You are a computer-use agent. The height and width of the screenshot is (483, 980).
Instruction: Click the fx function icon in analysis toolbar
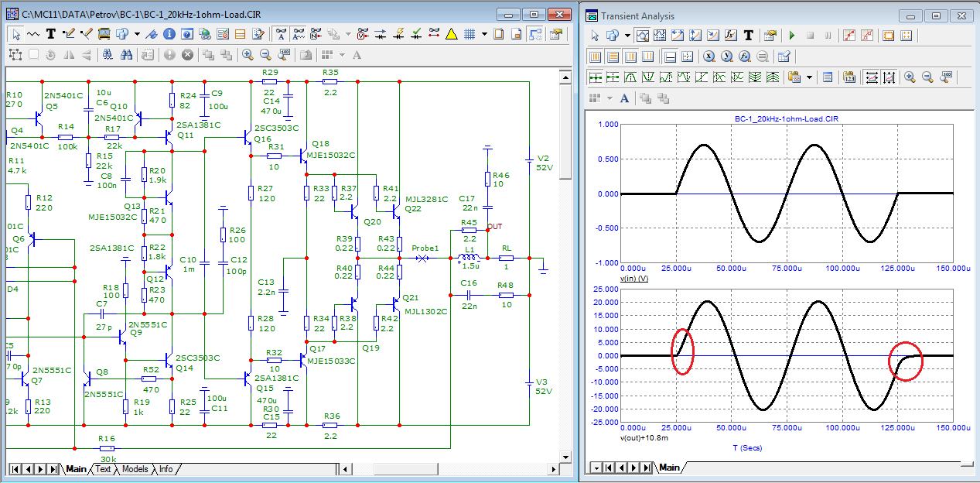point(730,35)
